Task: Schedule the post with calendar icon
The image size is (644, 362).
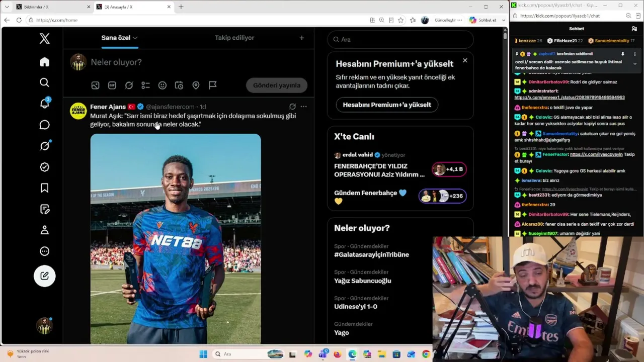Action: pyautogui.click(x=179, y=85)
